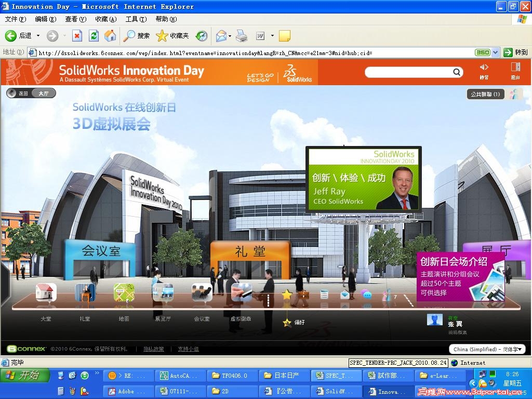Image resolution: width=532 pixels, height=399 pixels.
Task: Open the 文件(F) menu
Action: pos(16,19)
